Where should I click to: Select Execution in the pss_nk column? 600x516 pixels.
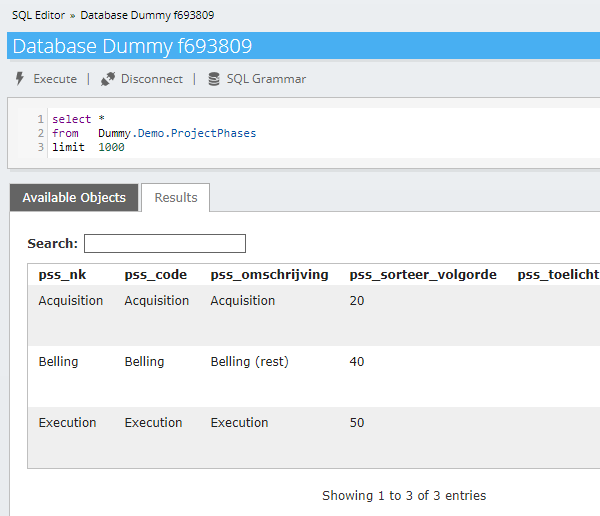click(67, 423)
